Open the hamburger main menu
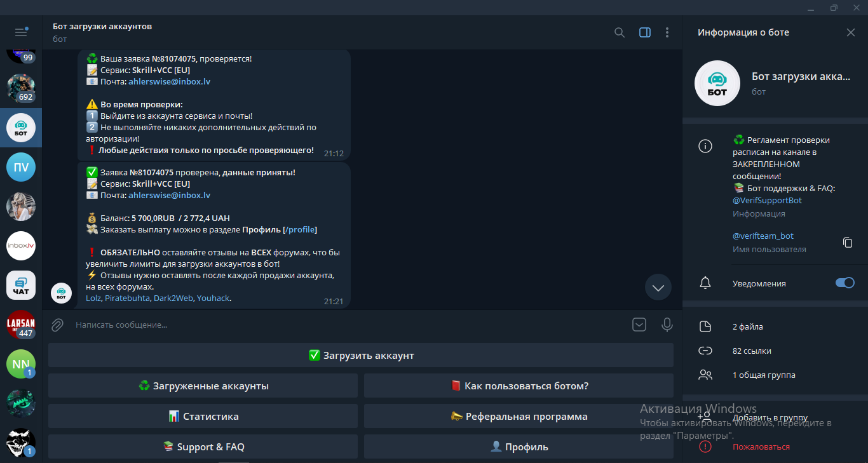The width and height of the screenshot is (868, 463). (21, 32)
